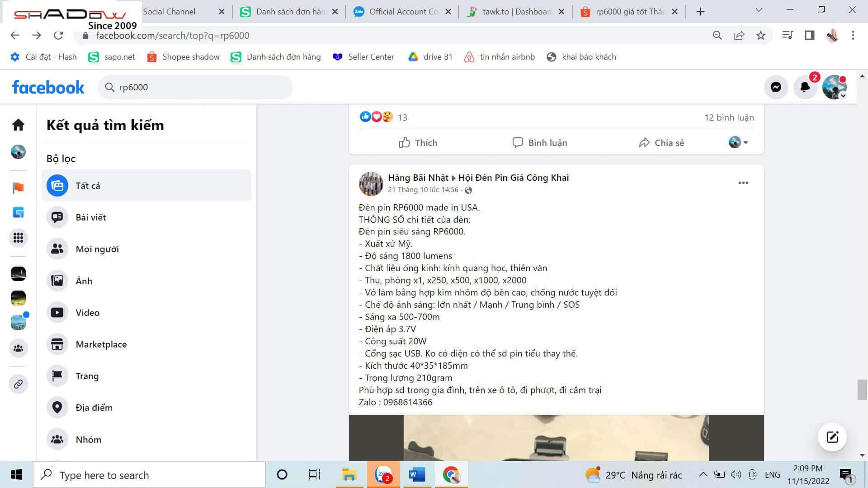Select the Marketplace filter in the sidebar
Image resolution: width=868 pixels, height=488 pixels.
100,344
